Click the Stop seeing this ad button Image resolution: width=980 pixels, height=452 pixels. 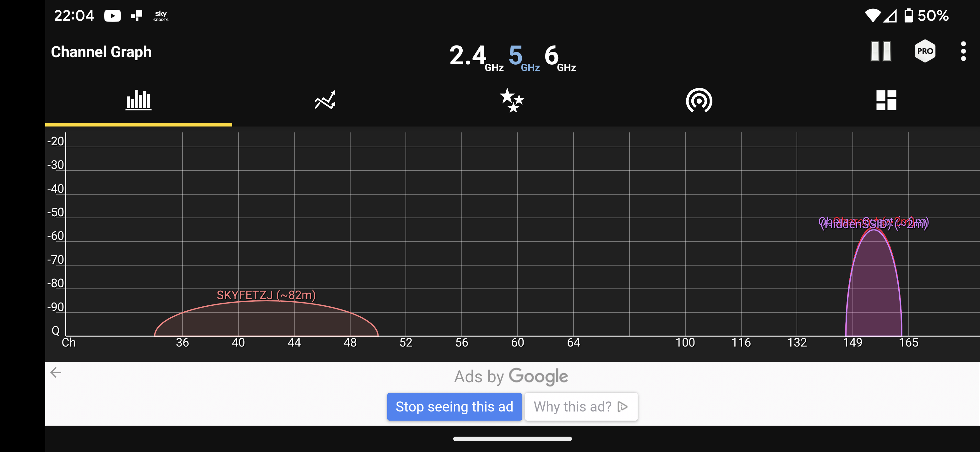coord(454,406)
